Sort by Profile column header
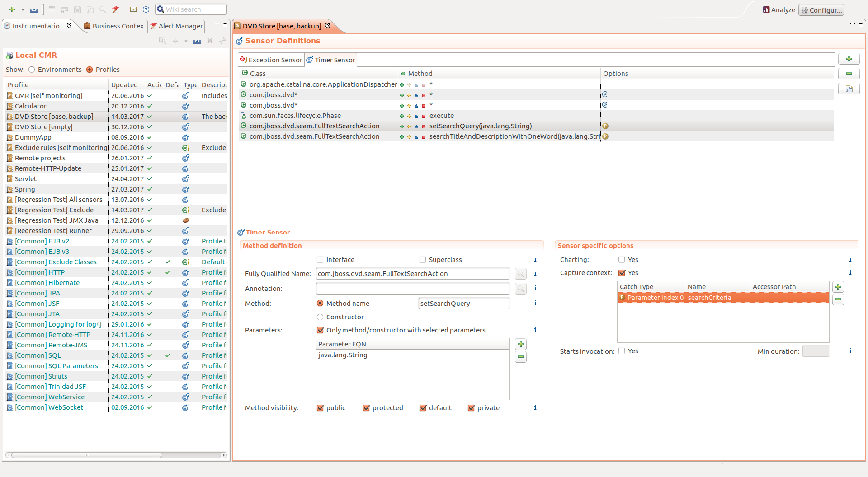Image resolution: width=868 pixels, height=477 pixels. [57, 85]
